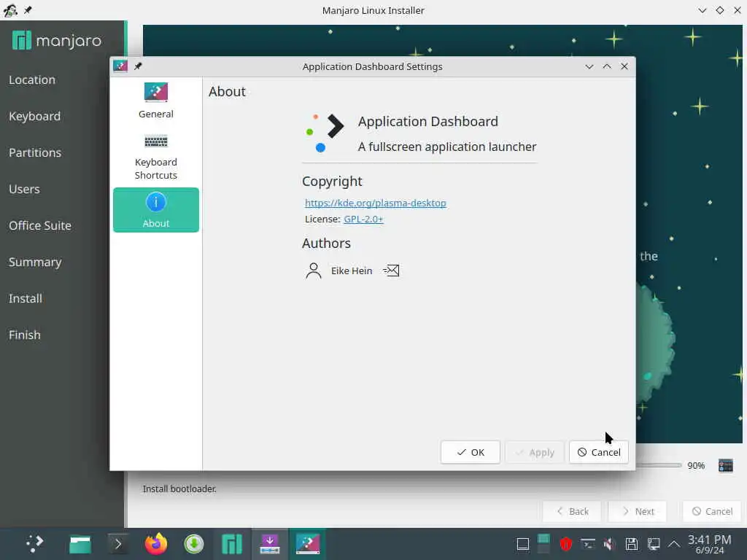747x560 pixels.
Task: Launch the terminal from the taskbar
Action: pos(117,544)
